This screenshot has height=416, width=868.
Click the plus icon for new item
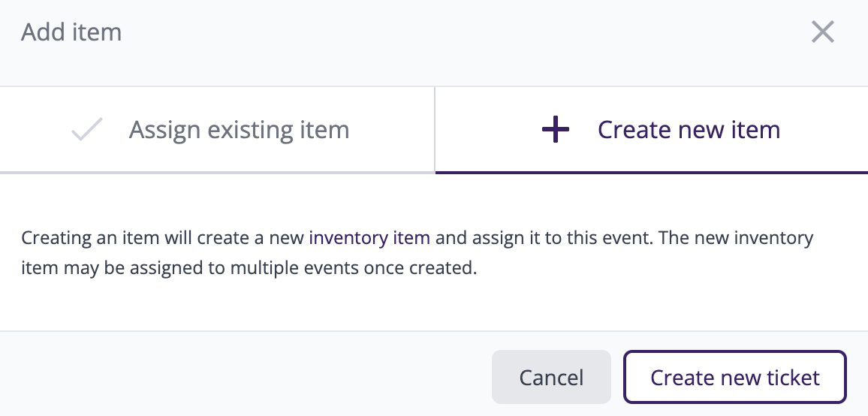(556, 131)
